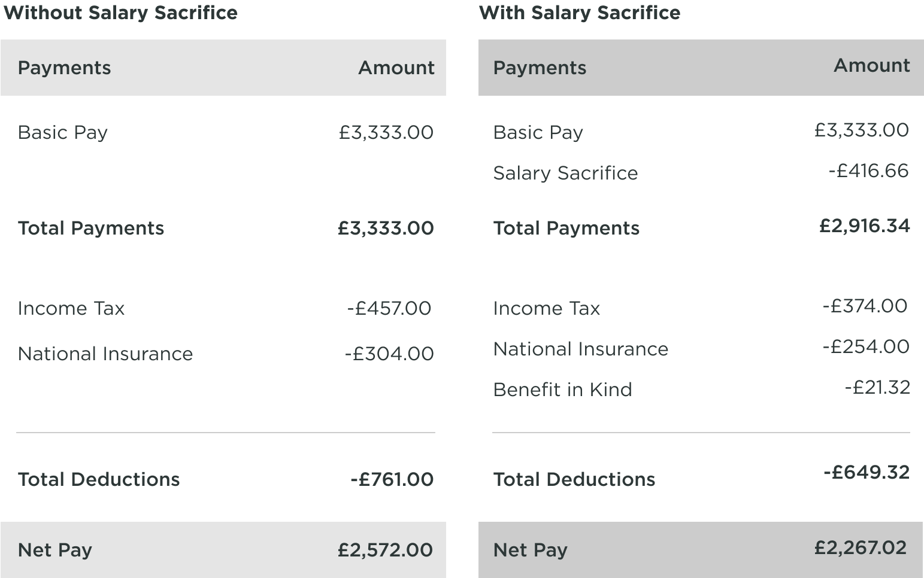The width and height of the screenshot is (924, 578).
Task: Select the -£761.00 Total Deductions value
Action: coord(392,479)
